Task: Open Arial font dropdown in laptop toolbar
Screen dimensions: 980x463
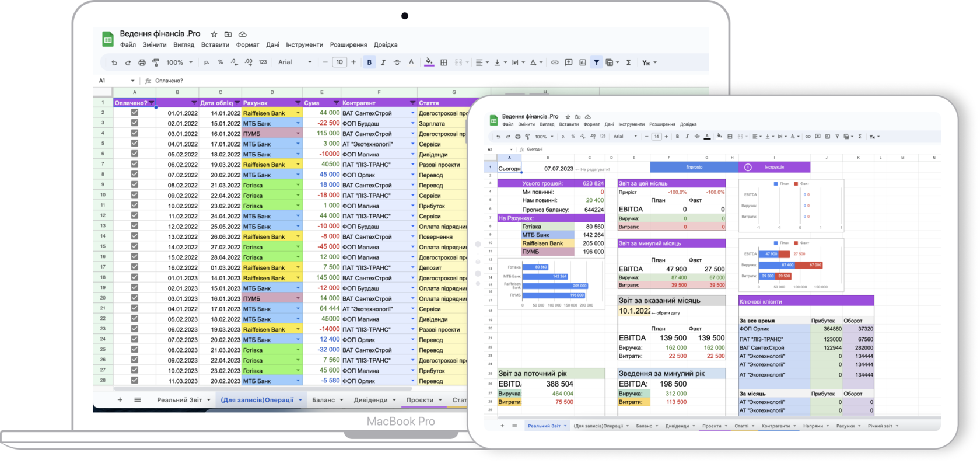Action: coord(295,62)
